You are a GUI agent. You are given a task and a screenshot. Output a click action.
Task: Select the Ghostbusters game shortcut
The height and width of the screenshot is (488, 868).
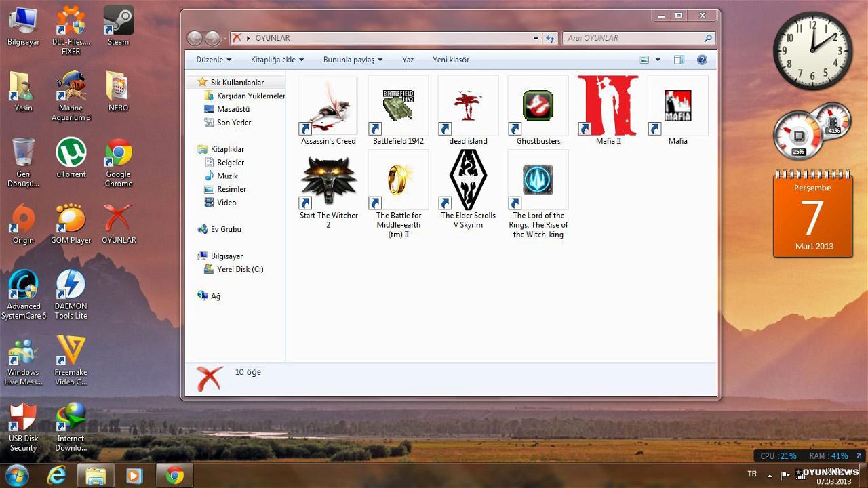point(538,110)
